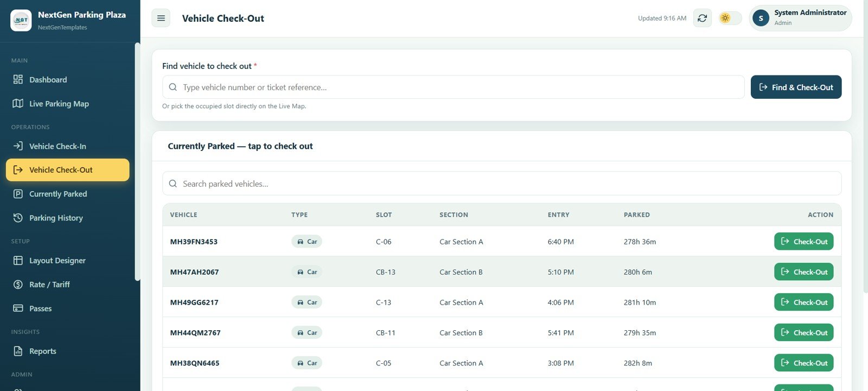Select vehicle number MH47AH2067
Viewport: 868px width, 391px height.
click(x=194, y=272)
